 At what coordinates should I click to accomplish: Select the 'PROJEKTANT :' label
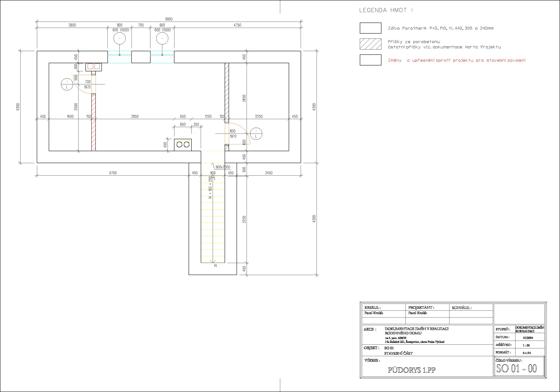click(x=421, y=308)
